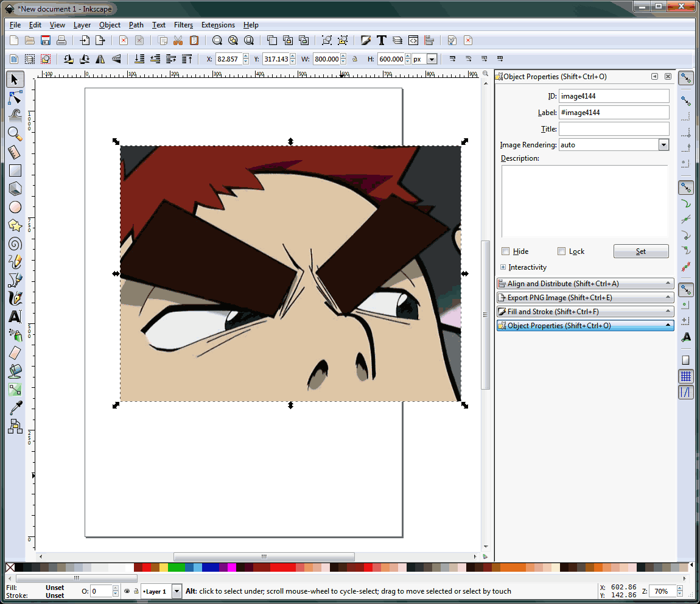Select the Ellipse tool
This screenshot has height=604, width=700.
tap(15, 207)
